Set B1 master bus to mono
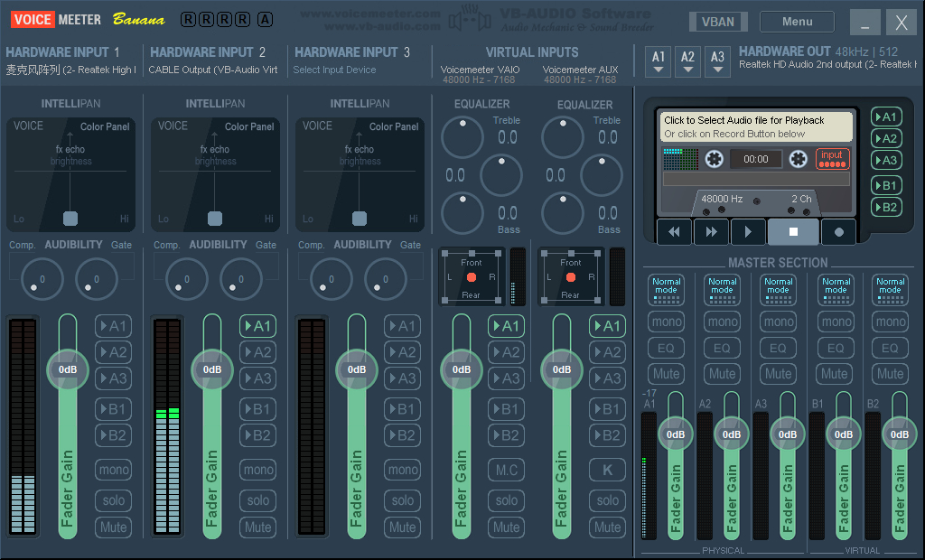This screenshot has height=560, width=925. point(836,322)
